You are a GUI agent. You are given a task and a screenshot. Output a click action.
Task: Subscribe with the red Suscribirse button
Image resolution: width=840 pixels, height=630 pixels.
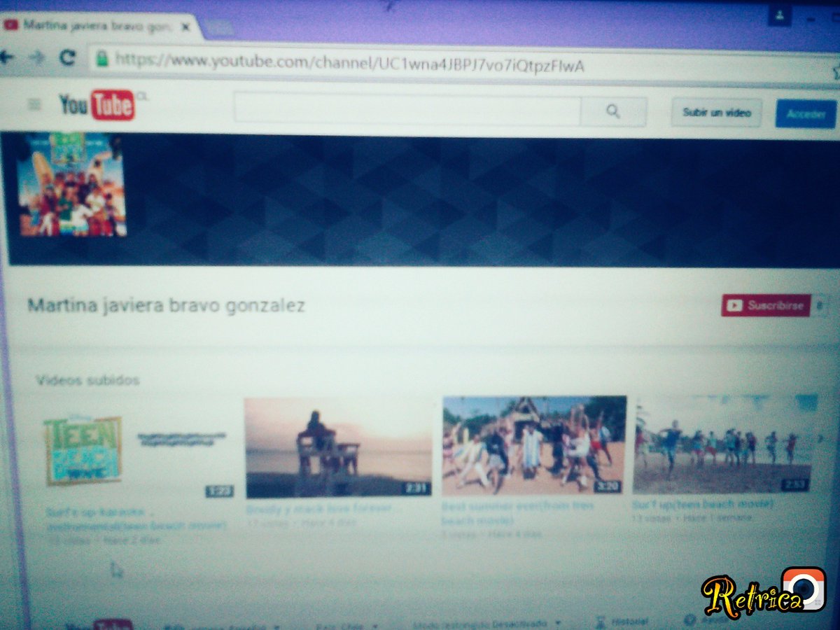click(x=766, y=306)
